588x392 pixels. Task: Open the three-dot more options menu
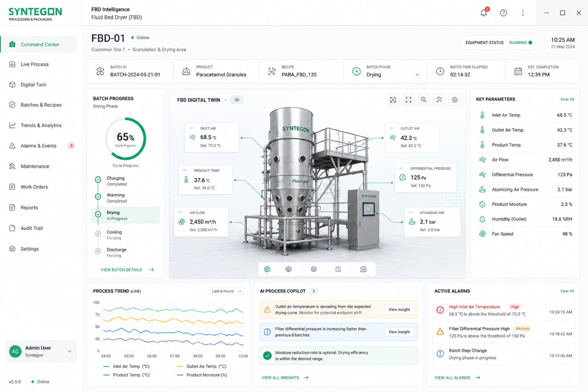[523, 13]
